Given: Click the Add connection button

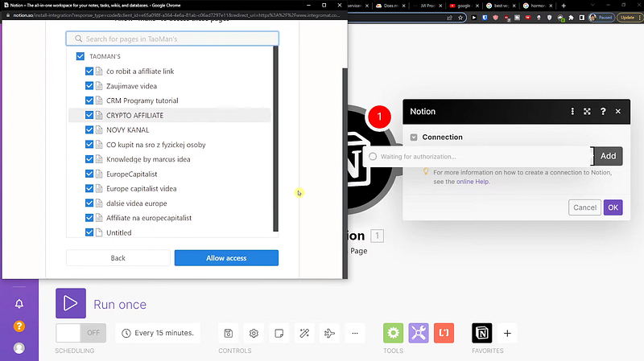Looking at the screenshot, I should click(608, 156).
